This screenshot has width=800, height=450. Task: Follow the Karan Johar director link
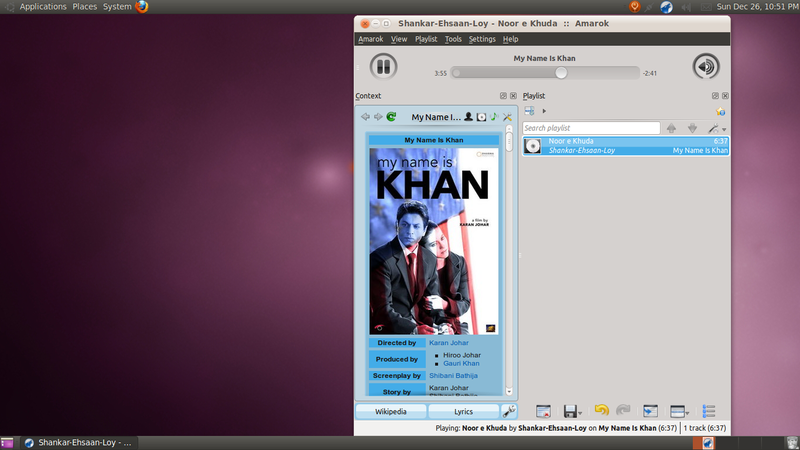tap(448, 343)
